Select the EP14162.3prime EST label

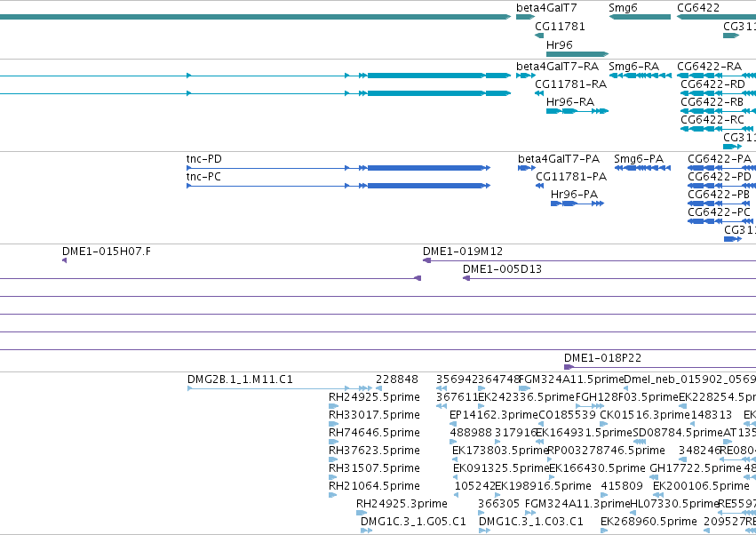point(493,415)
